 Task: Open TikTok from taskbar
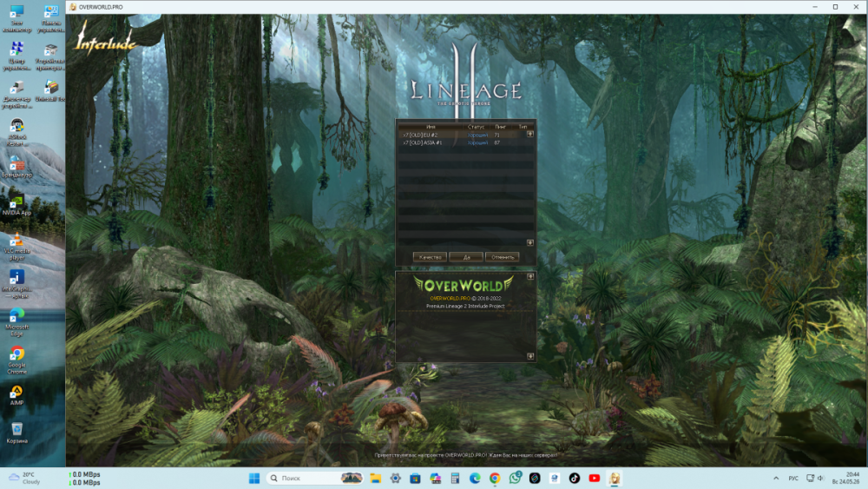575,478
